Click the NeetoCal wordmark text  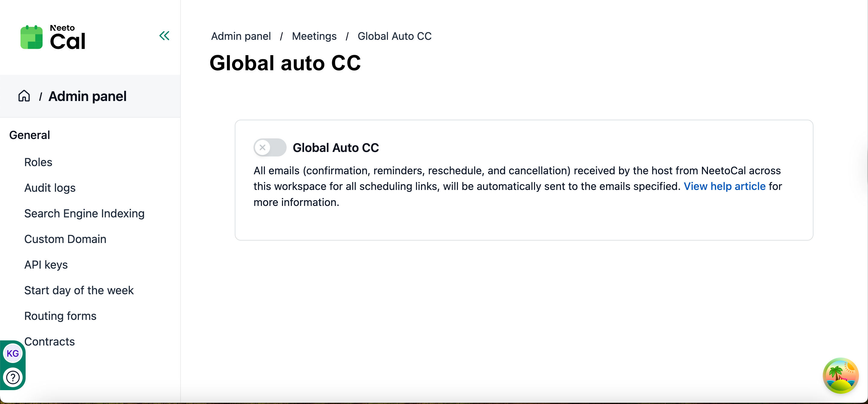coord(68,38)
